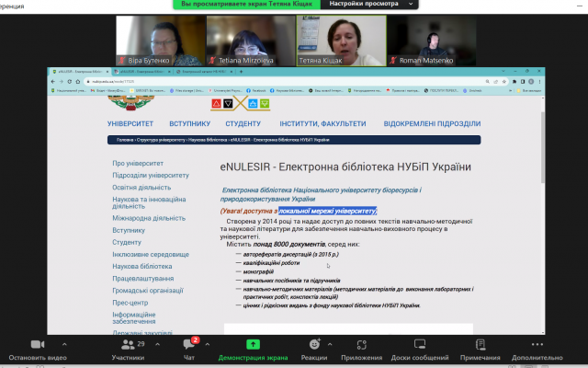Open the Apps icon in Zoom toolbar

click(x=361, y=344)
